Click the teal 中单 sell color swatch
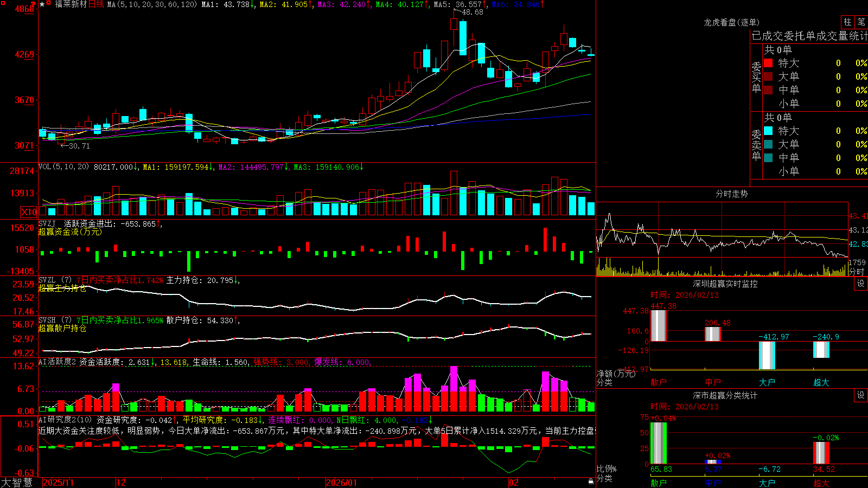 tap(768, 158)
